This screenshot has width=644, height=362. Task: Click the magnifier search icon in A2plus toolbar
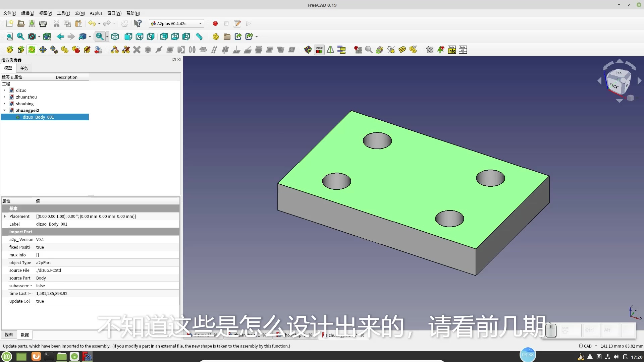click(x=368, y=50)
